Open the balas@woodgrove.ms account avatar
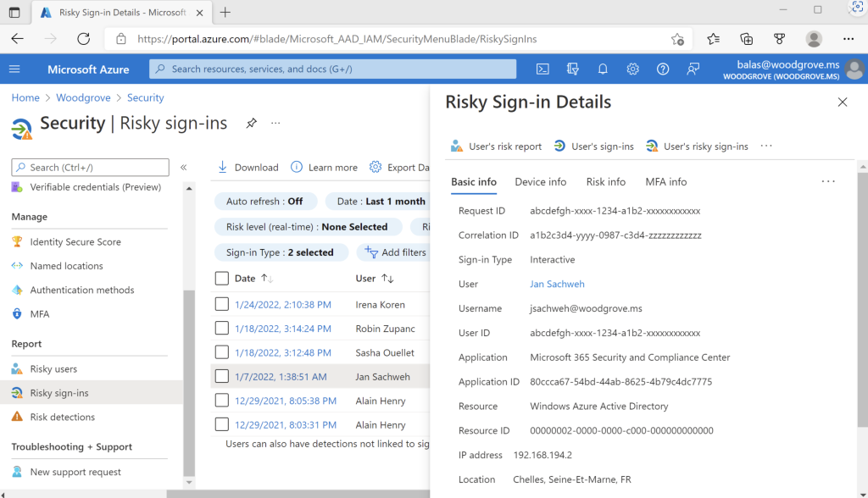The image size is (868, 498). click(x=855, y=69)
